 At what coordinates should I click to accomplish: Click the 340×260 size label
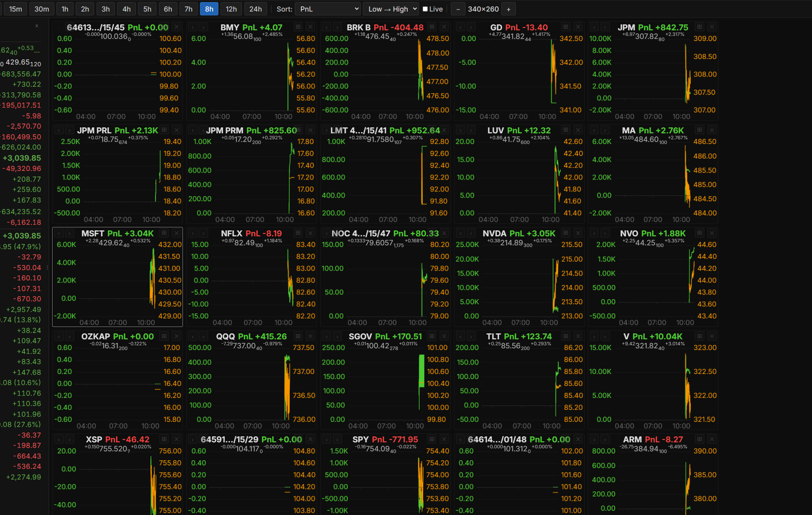[x=483, y=9]
